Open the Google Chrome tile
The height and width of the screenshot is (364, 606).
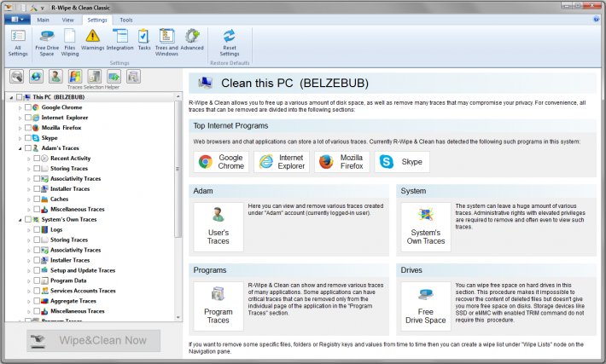click(221, 162)
